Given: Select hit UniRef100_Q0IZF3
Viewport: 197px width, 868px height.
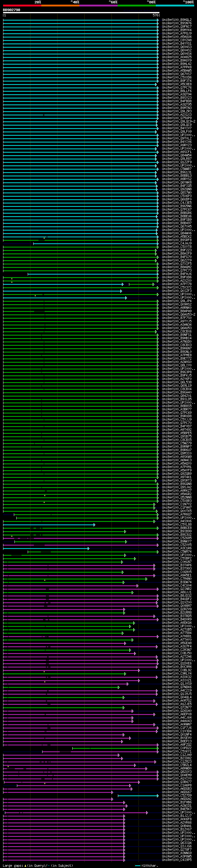Looking at the screenshot, I should tap(177, 291).
